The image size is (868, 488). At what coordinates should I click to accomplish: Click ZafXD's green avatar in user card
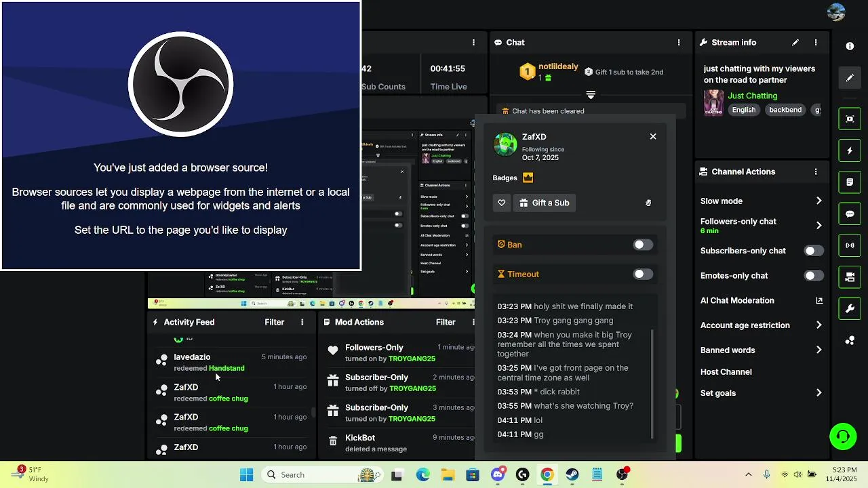(x=505, y=144)
